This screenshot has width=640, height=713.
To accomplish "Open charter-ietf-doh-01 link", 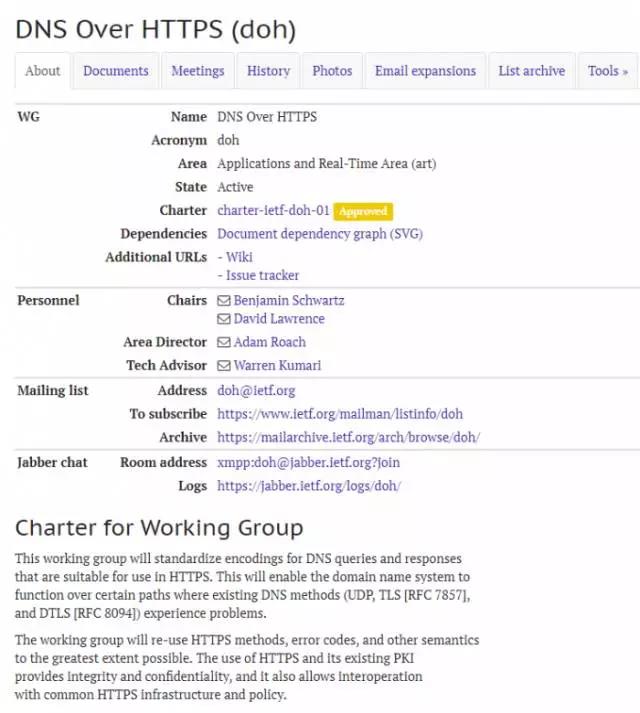I will click(273, 211).
